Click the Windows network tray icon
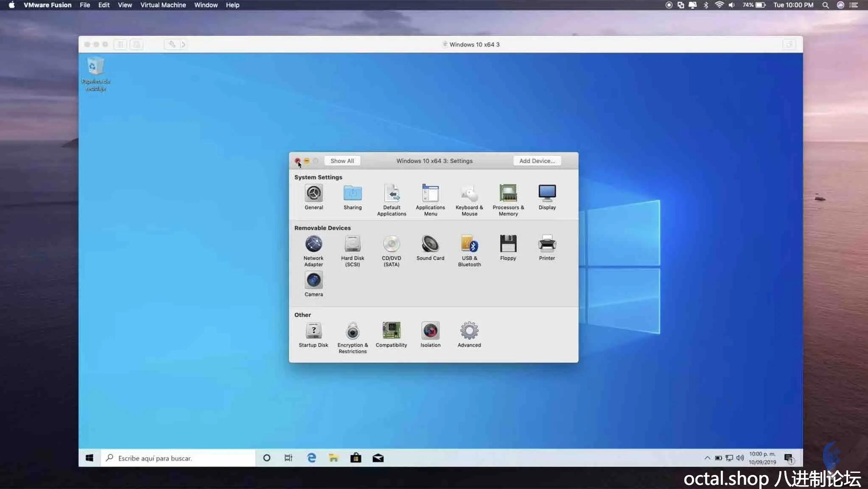This screenshot has width=868, height=489. click(x=729, y=458)
